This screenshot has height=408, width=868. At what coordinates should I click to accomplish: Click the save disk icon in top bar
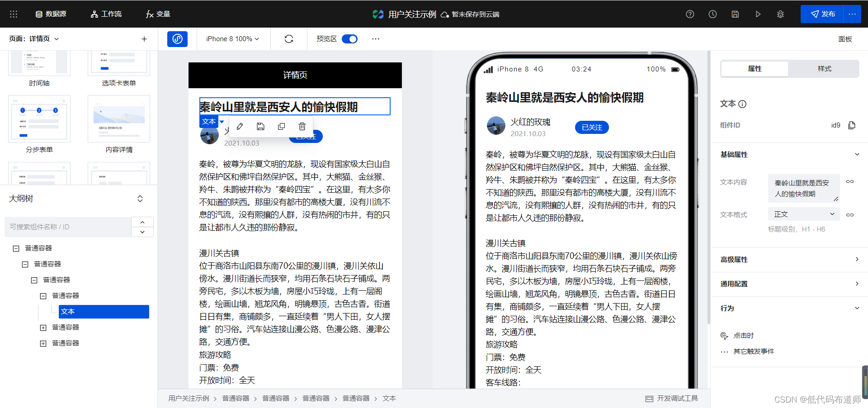click(x=735, y=14)
